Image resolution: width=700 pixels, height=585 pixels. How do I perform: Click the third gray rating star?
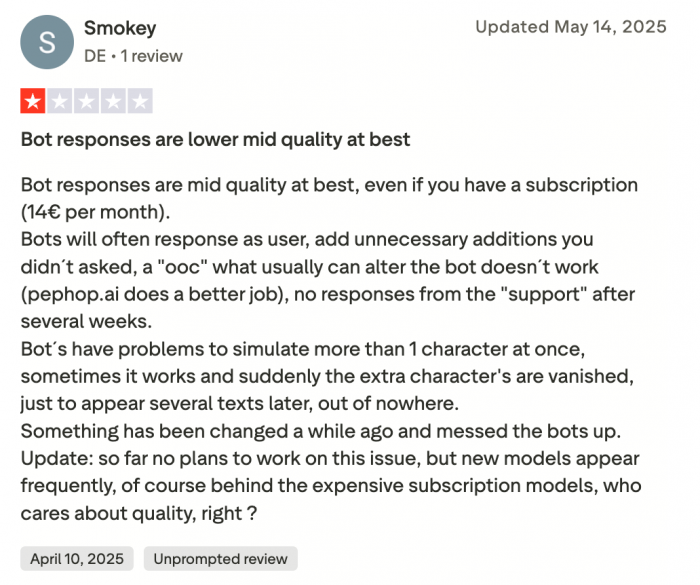click(x=86, y=101)
